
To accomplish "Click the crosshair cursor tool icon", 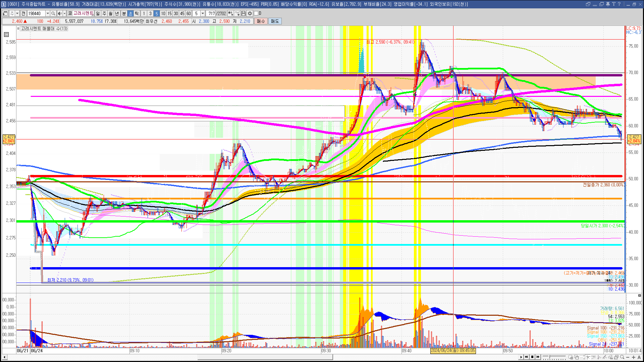I will 588,357.
